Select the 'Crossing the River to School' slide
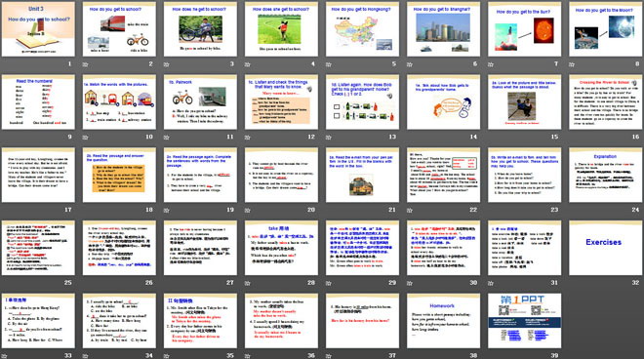Viewport: 644px width, 359px height. pos(606,101)
